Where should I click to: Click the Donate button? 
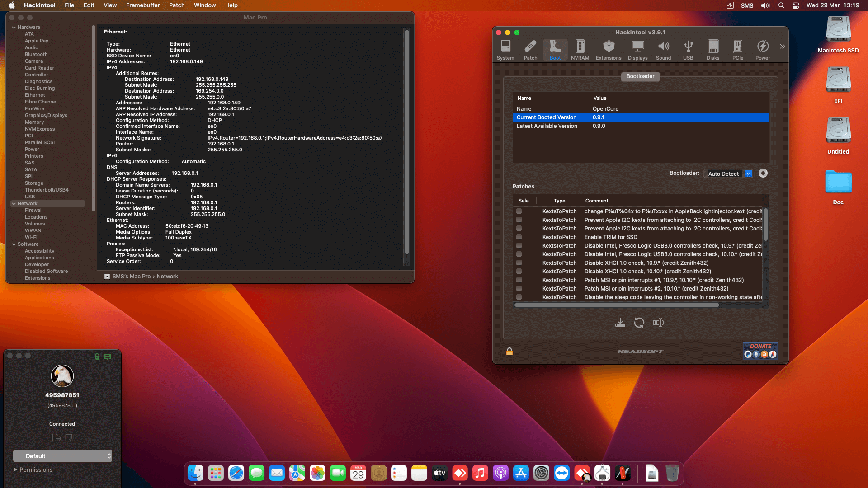coord(760,351)
